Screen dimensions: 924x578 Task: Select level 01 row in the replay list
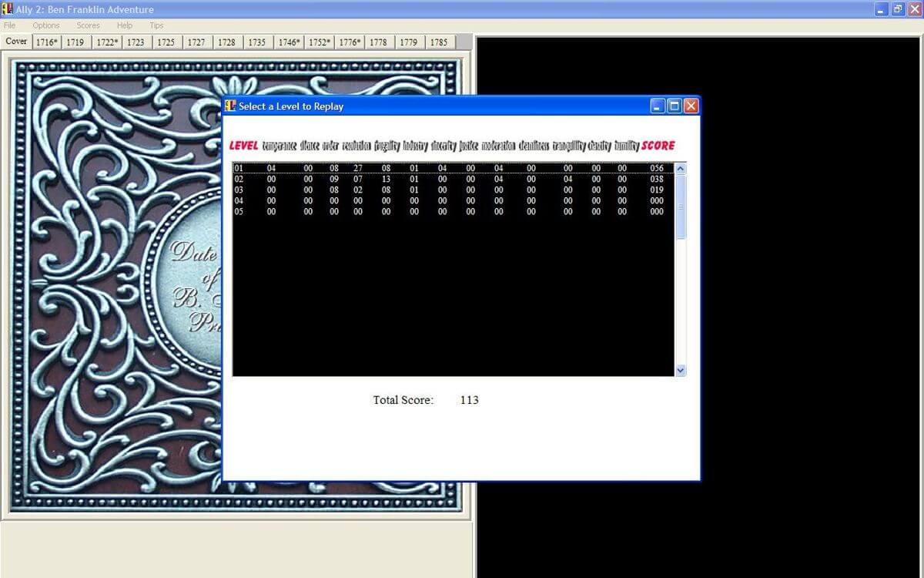pyautogui.click(x=454, y=168)
